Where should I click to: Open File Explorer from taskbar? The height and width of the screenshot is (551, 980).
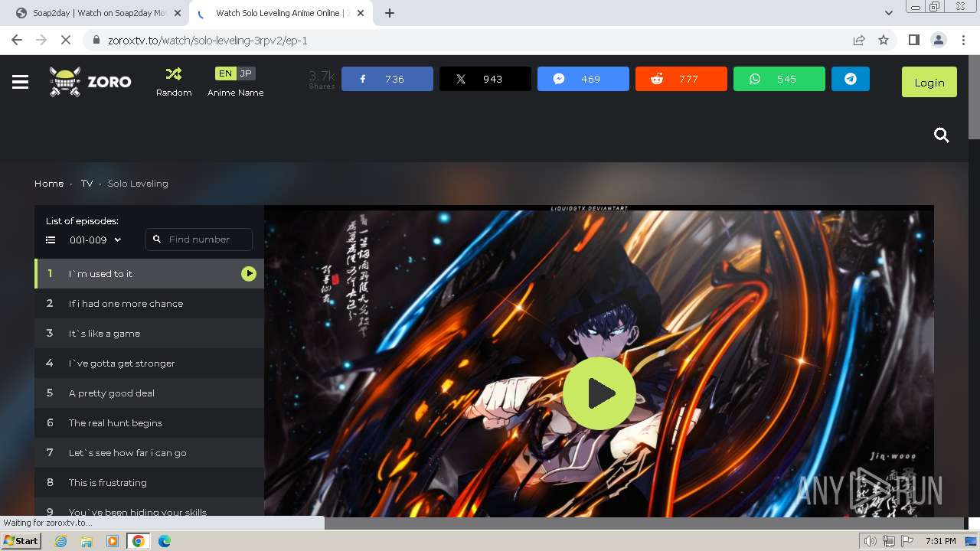tap(87, 541)
